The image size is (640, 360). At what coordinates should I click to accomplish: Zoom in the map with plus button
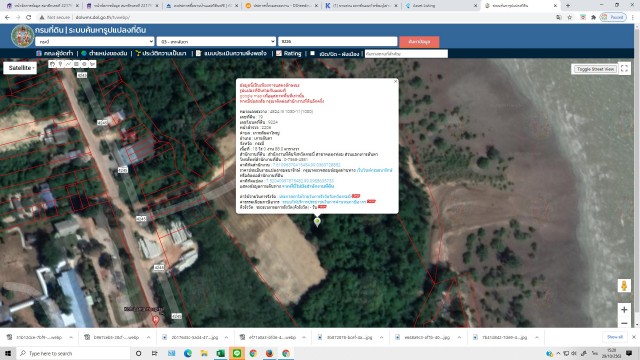[x=624, y=310]
